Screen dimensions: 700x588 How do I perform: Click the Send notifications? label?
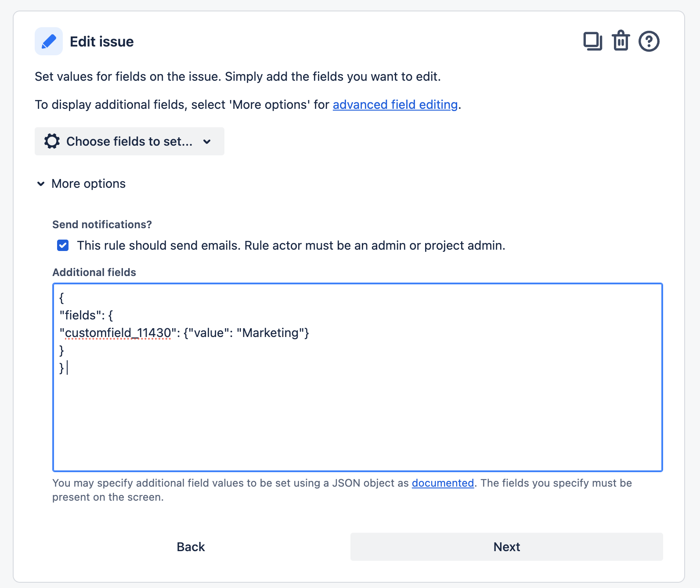[x=102, y=225]
